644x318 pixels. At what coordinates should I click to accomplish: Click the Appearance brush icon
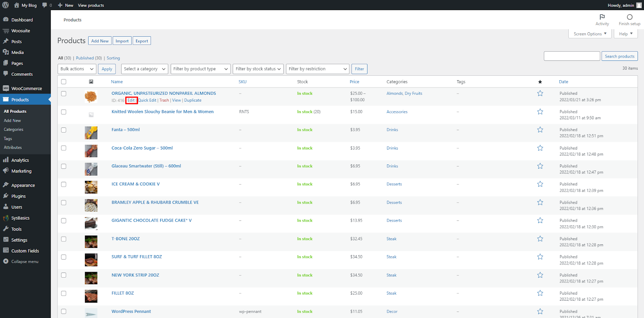coord(6,185)
